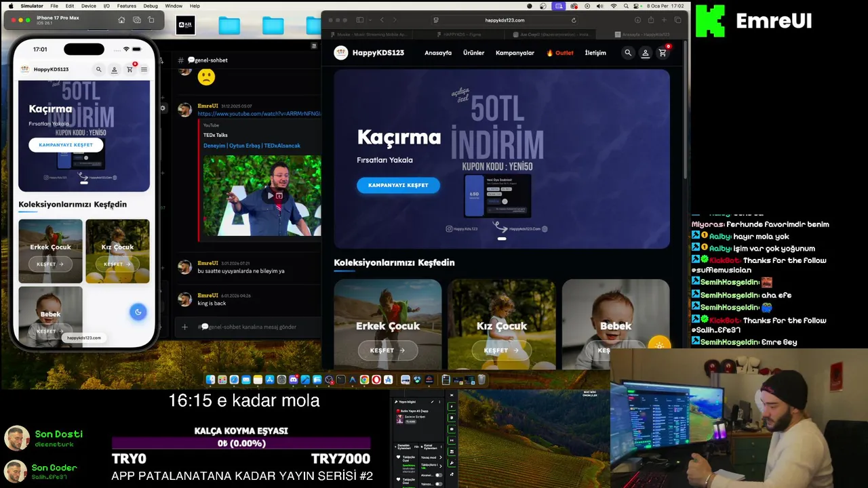Screen dimensions: 868x488
Task: Click Safari share icon
Action: (651, 20)
